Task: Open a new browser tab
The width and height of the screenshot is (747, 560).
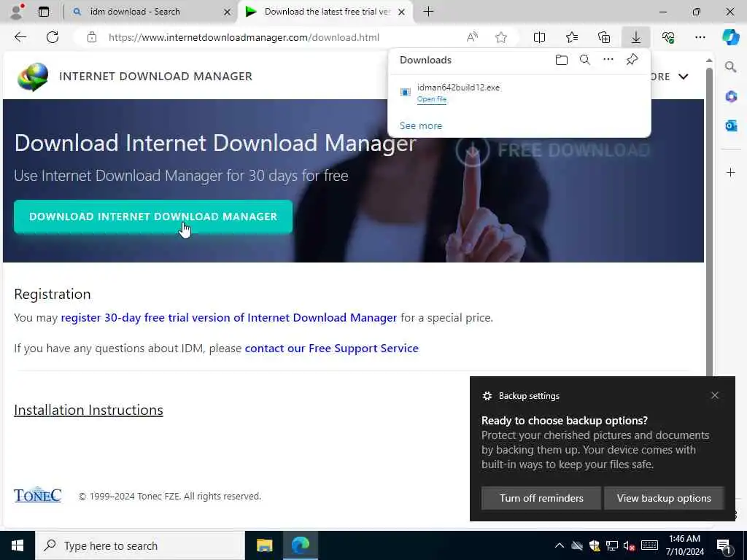Action: (428, 12)
